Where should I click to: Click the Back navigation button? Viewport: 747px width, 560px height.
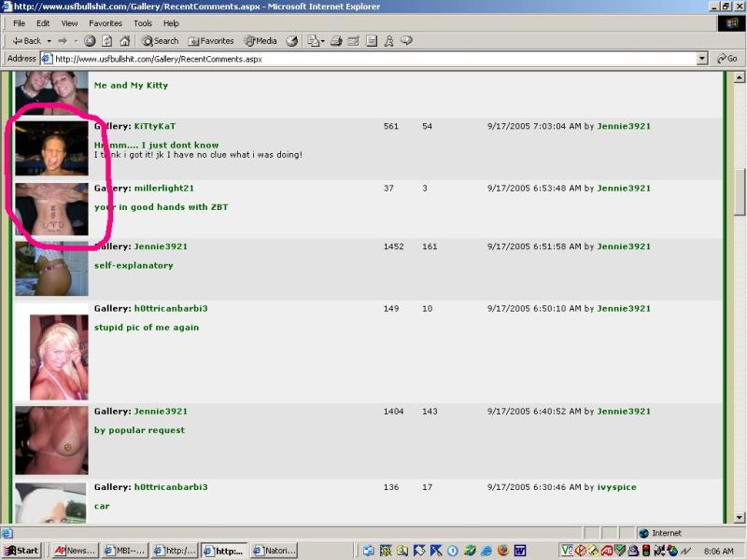coord(26,41)
